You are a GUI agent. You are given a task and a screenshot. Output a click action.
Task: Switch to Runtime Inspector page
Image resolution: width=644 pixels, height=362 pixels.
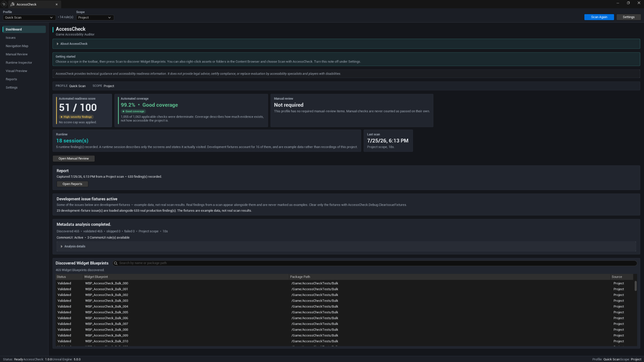[24, 63]
